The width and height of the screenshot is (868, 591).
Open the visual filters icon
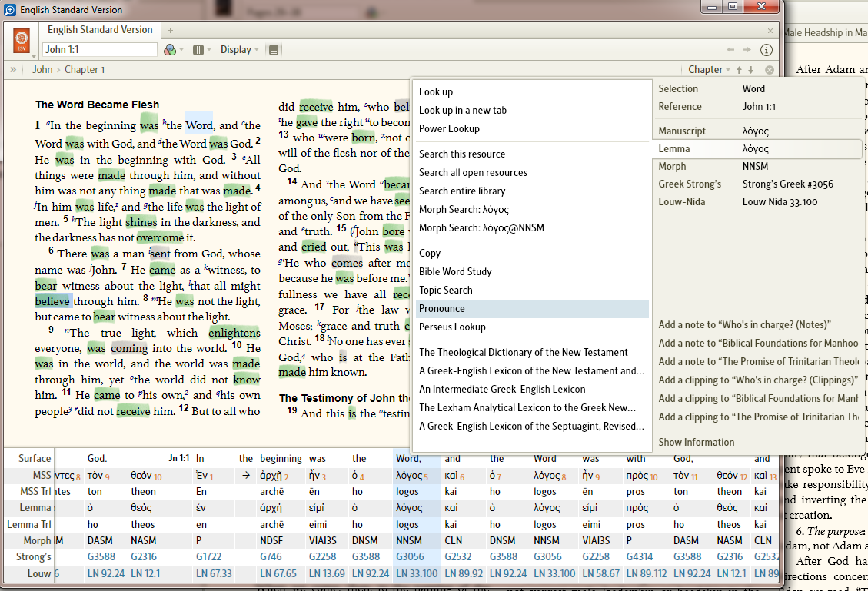pos(169,50)
